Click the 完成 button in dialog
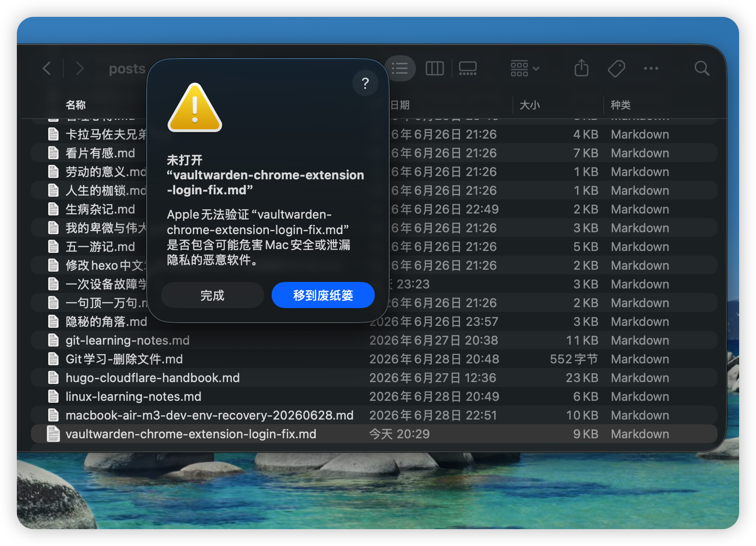The image size is (756, 546). click(x=212, y=295)
